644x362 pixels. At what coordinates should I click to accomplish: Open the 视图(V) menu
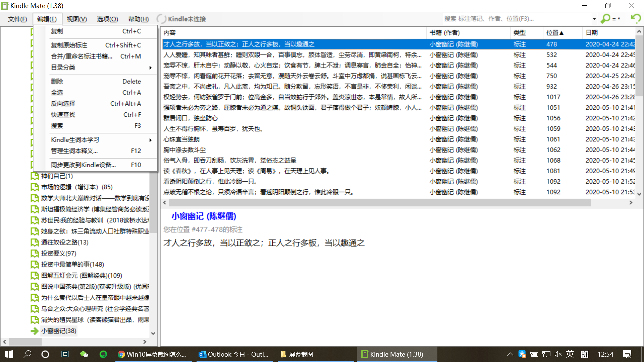76,19
